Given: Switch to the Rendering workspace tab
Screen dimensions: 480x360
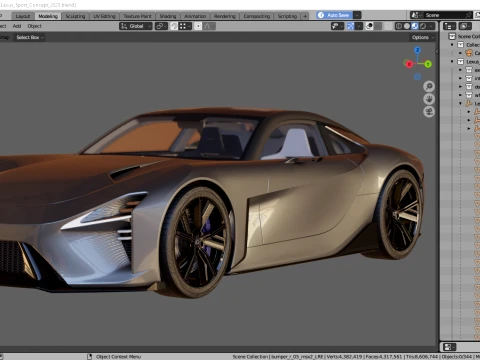Looking at the screenshot, I should (225, 16).
